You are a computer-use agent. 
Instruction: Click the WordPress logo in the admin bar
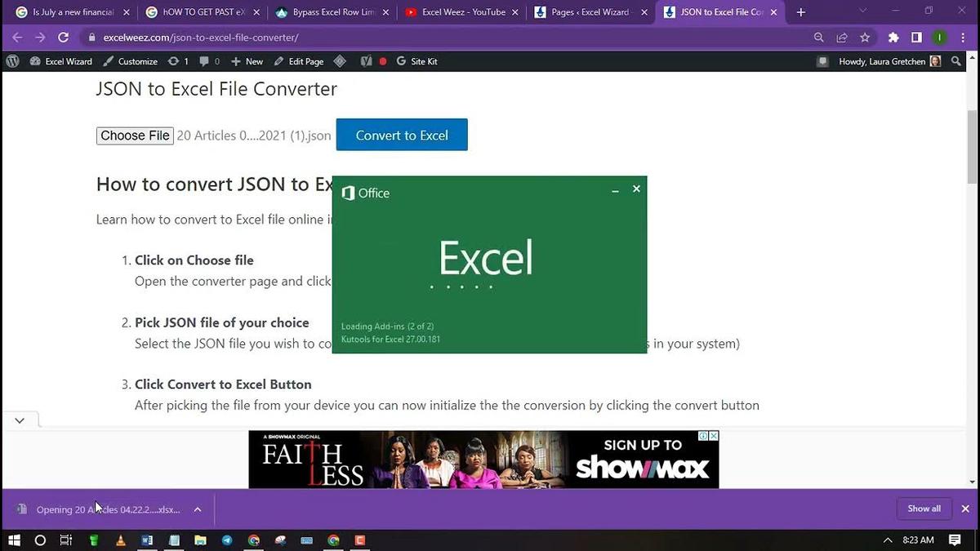pyautogui.click(x=12, y=60)
